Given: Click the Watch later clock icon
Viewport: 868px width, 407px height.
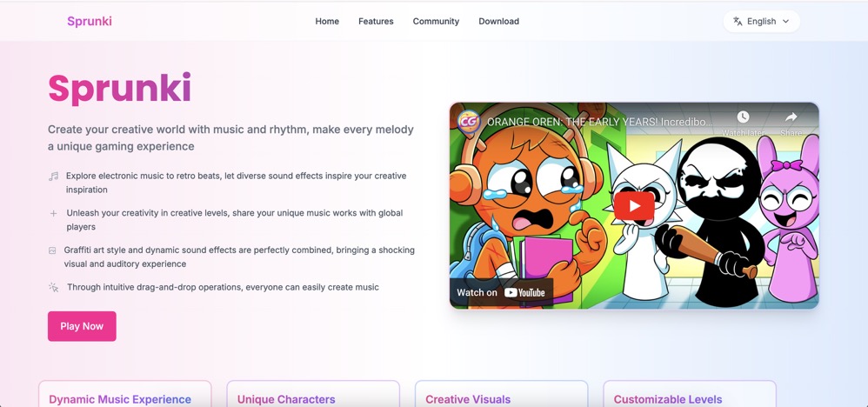Looking at the screenshot, I should (x=742, y=118).
